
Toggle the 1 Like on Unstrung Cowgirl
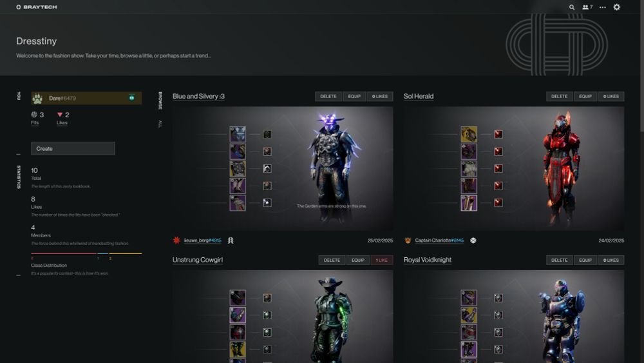[382, 260]
